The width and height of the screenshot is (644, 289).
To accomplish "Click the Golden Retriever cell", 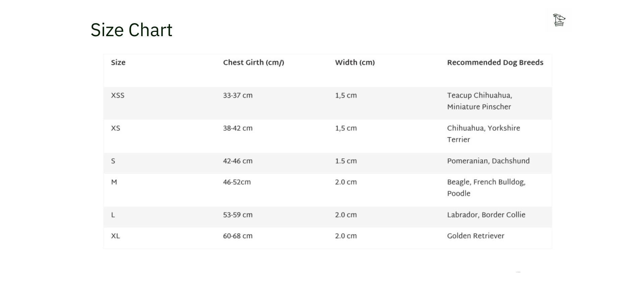I will [476, 236].
